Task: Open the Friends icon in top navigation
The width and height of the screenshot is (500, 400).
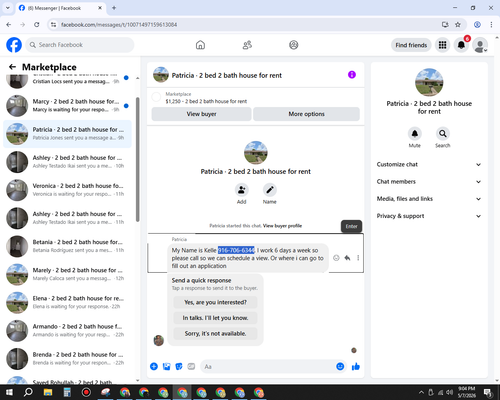Action: pyautogui.click(x=247, y=45)
